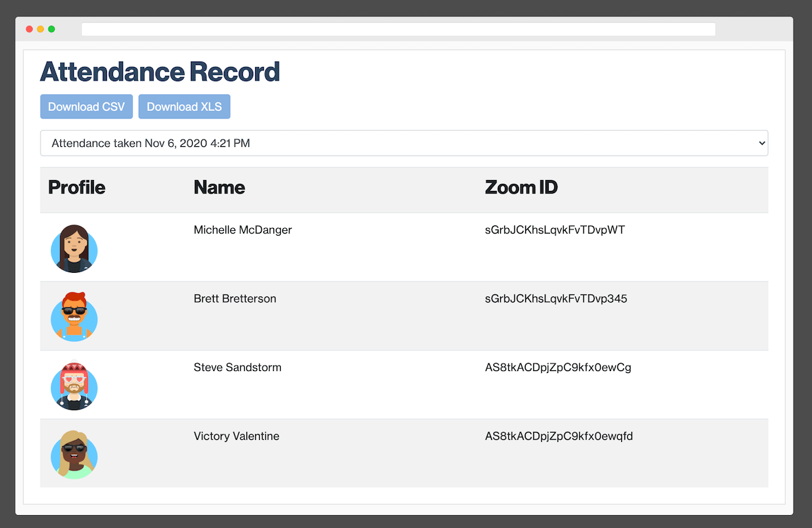
Task: Click the Zoom ID column header
Action: click(x=521, y=187)
